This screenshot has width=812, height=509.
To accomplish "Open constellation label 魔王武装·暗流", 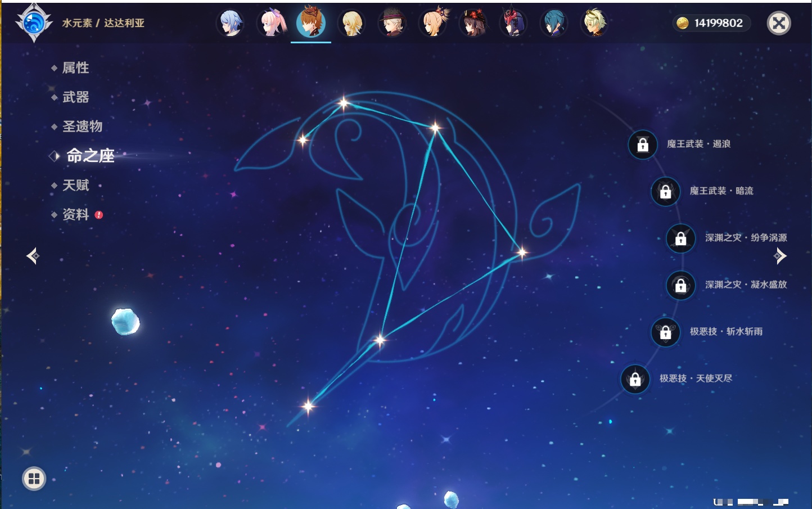I will [721, 191].
